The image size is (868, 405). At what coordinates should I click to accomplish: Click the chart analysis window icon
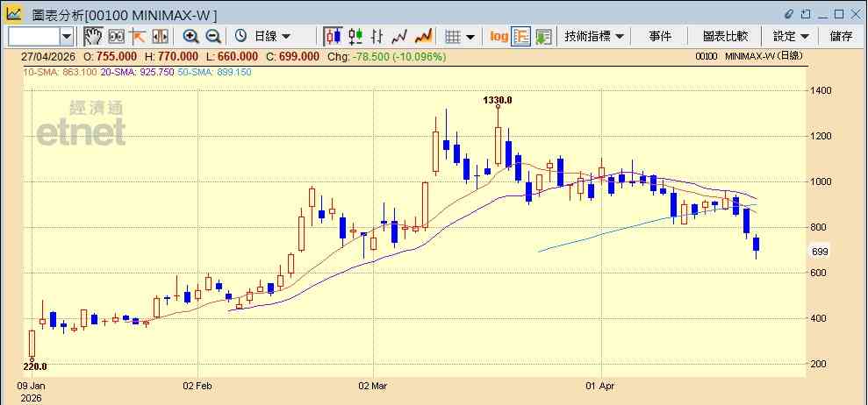coord(14,13)
